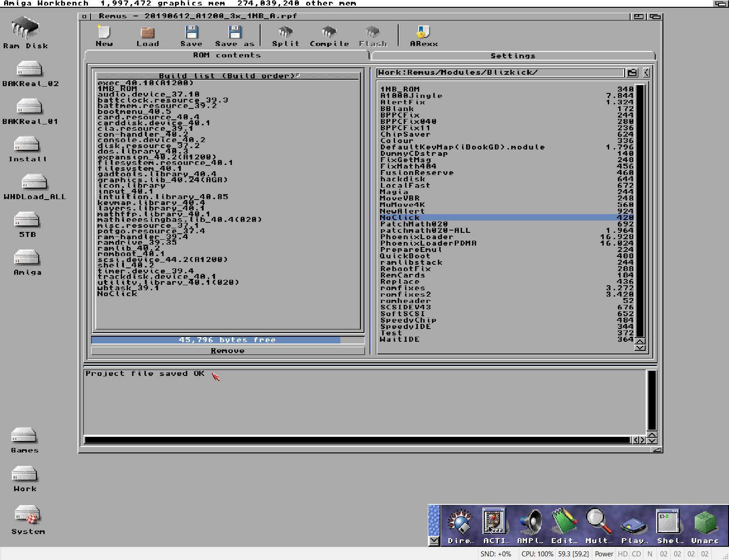This screenshot has height=560, width=729.
Task: Click the Power indicator in status bar
Action: pos(604,554)
